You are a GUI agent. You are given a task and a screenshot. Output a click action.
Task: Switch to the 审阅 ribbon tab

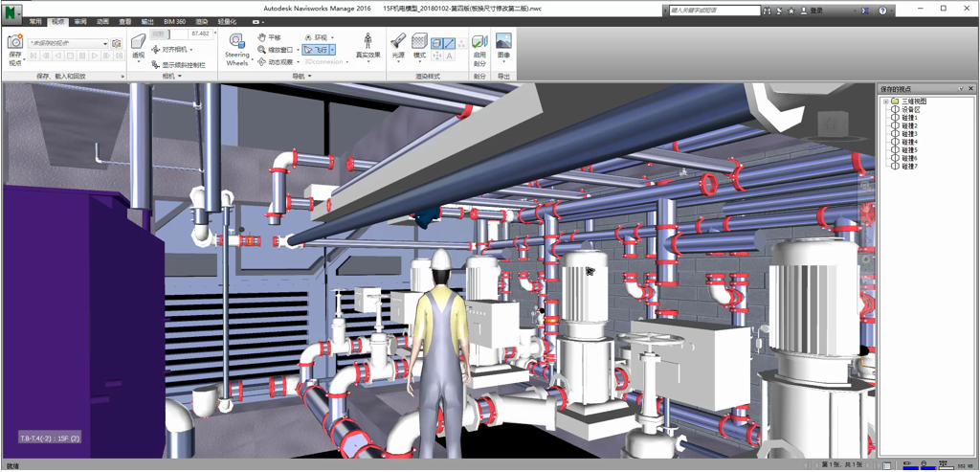[79, 21]
